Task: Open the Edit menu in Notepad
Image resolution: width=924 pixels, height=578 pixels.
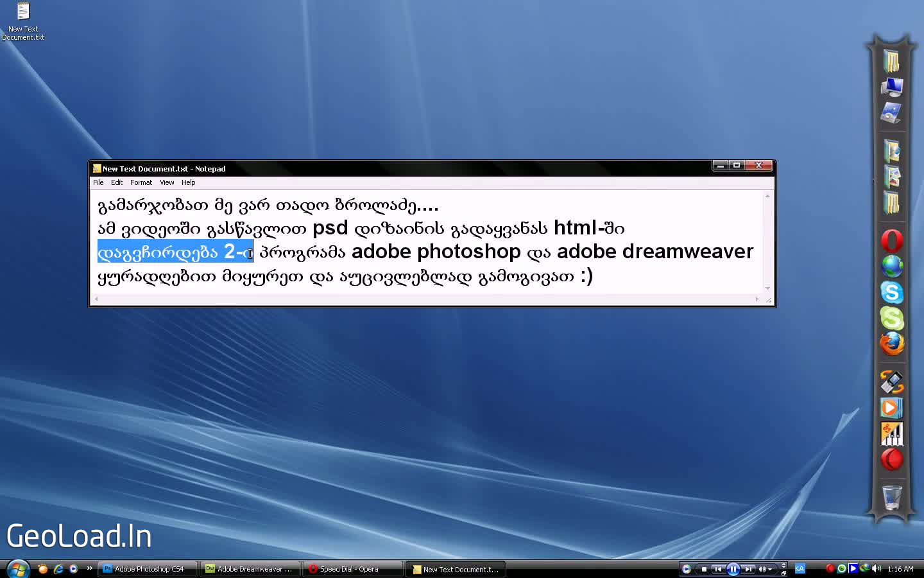Action: 117,182
